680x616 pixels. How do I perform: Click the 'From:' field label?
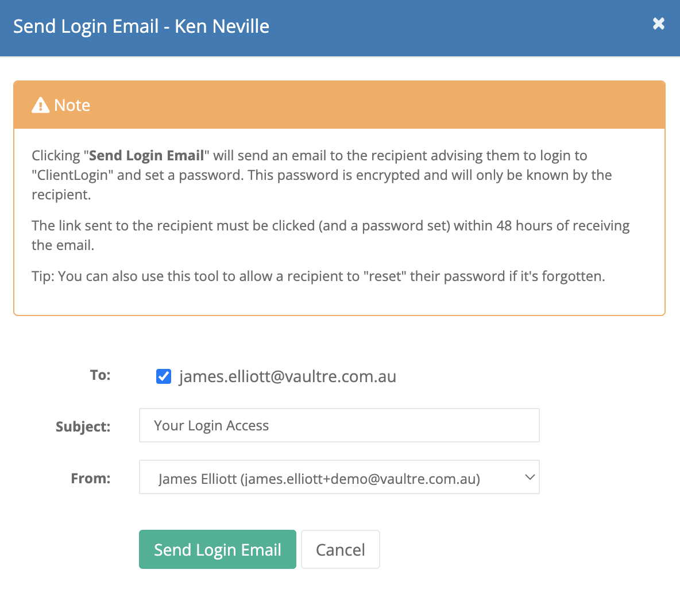pos(90,478)
